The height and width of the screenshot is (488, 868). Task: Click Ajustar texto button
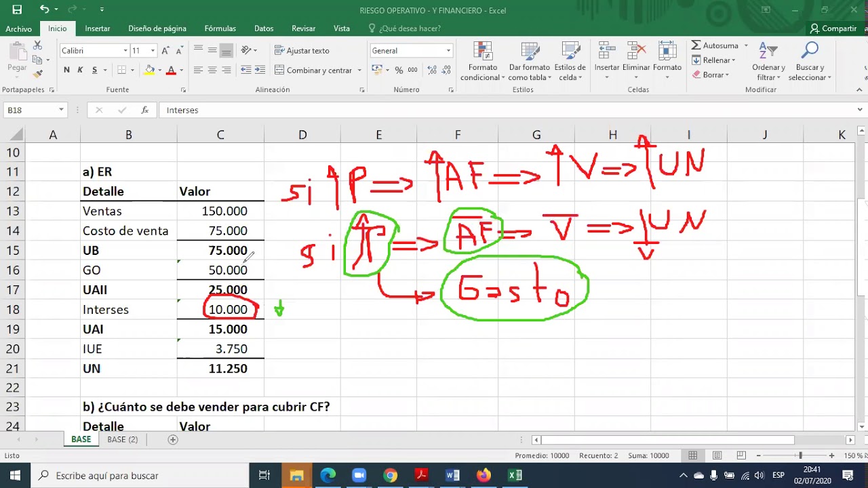[302, 51]
